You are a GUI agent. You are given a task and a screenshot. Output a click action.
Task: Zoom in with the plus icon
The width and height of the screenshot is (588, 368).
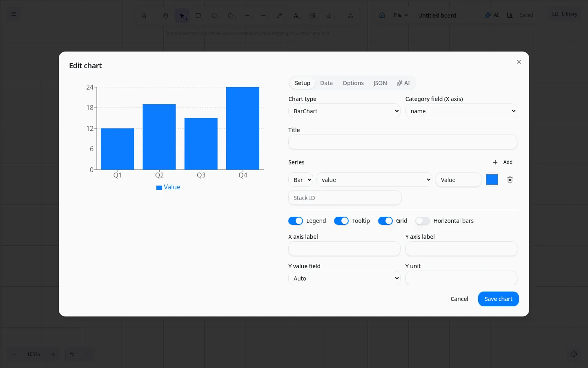point(53,354)
